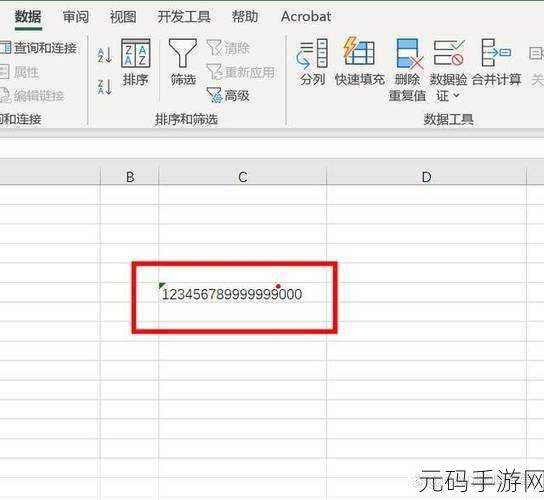
Task: Click the green error indicator triangle
Action: pos(162,286)
